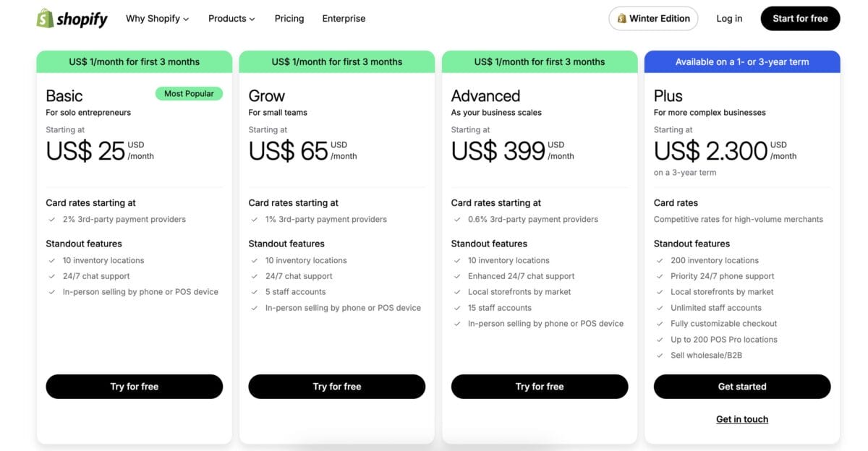868x451 pixels.
Task: Select the Pricing menu item
Action: 289,18
